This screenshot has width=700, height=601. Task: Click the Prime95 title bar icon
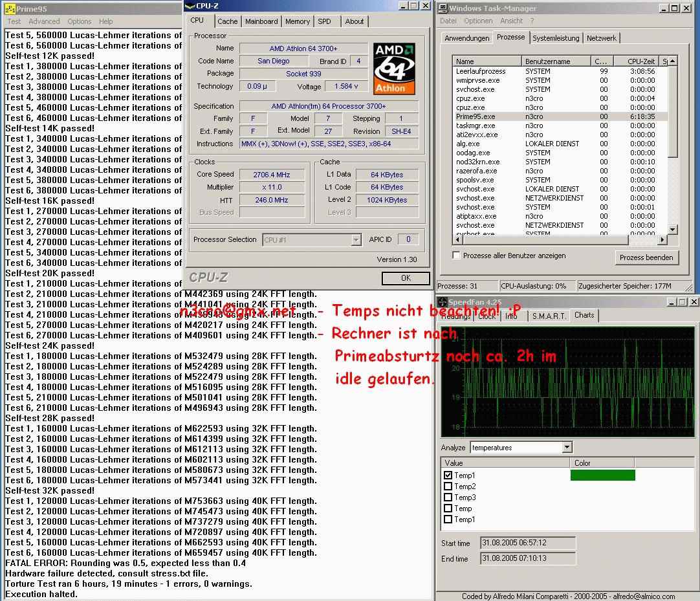click(10, 8)
